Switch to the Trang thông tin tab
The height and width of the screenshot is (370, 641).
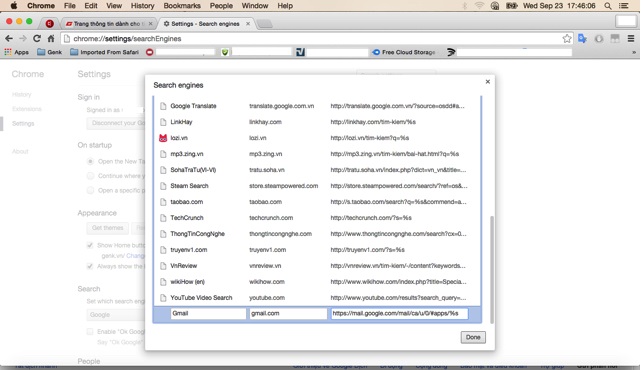click(108, 24)
